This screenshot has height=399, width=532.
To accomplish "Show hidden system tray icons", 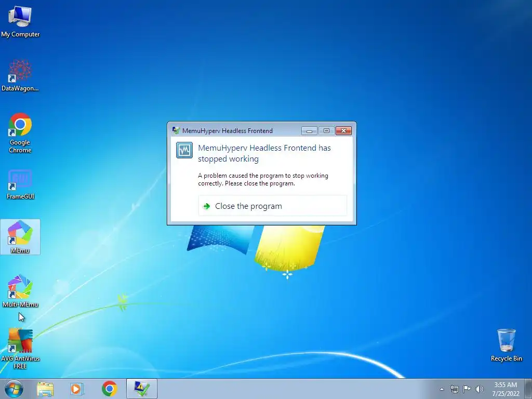I will [442, 389].
